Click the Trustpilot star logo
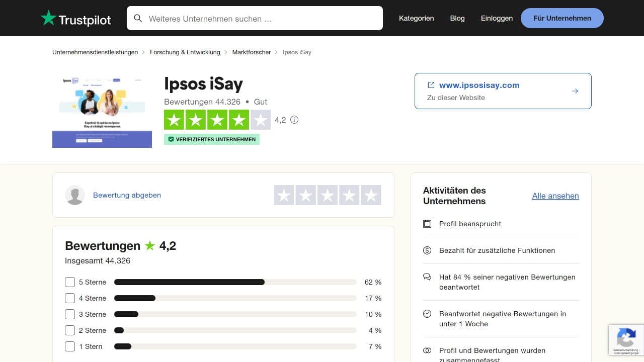The image size is (644, 362). [48, 18]
